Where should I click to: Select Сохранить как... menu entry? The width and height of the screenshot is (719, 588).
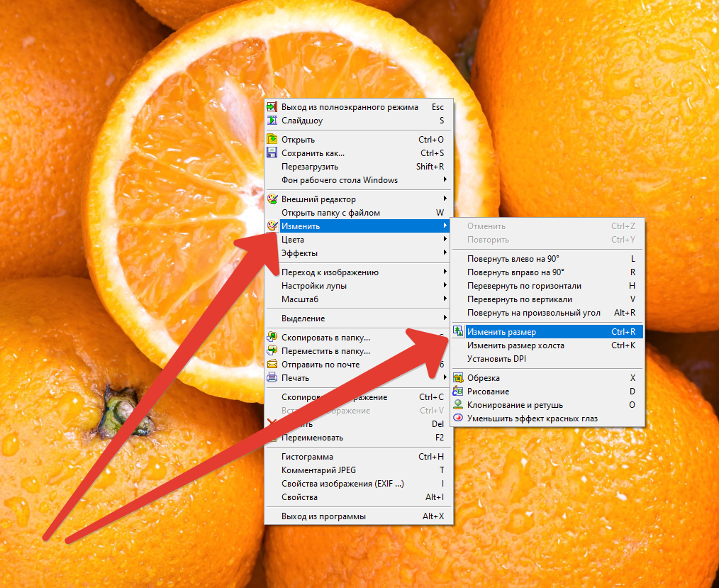[359, 152]
